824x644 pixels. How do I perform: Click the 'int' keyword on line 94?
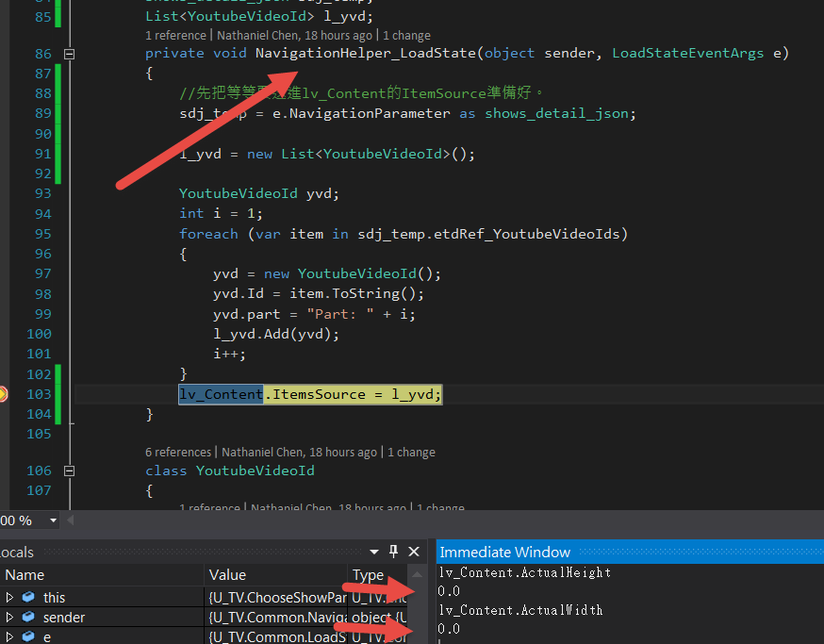point(191,213)
